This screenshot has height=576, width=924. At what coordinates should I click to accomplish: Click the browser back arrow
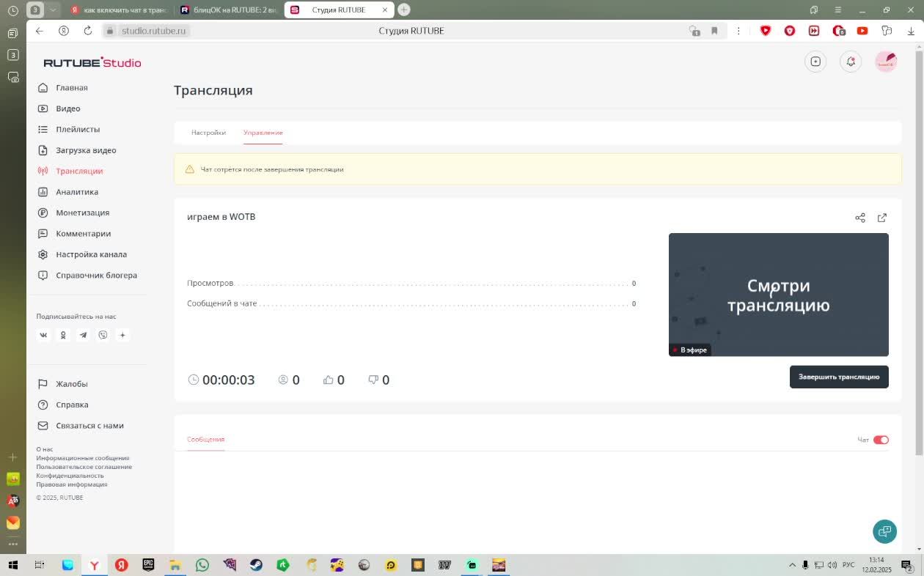[x=40, y=31]
